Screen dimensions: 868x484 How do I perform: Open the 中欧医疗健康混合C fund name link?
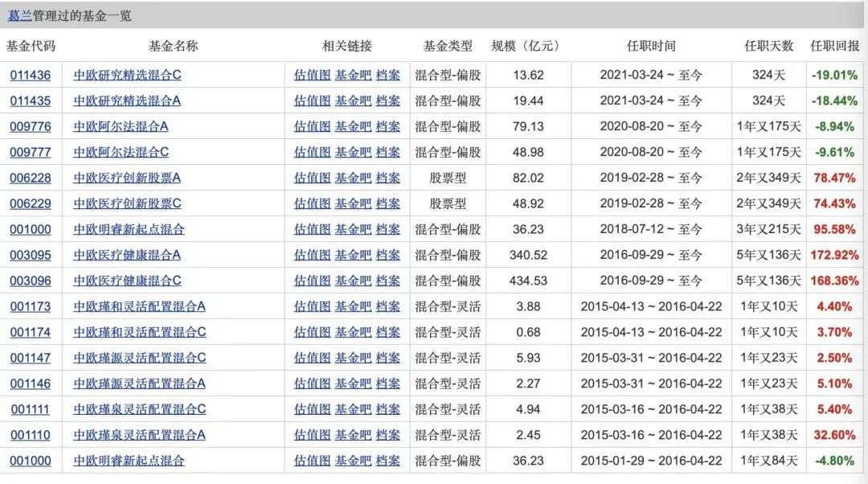click(127, 281)
